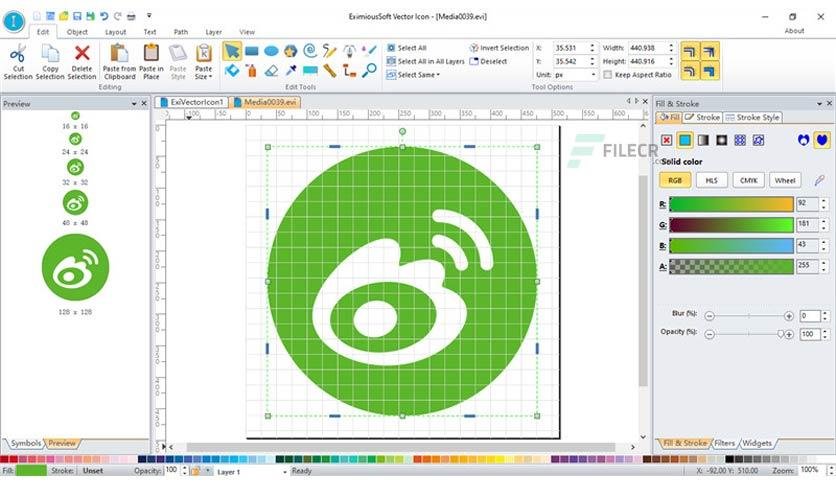Viewport: 836px width, 484px height.
Task: Open the Paste Size dropdown
Action: point(203,62)
